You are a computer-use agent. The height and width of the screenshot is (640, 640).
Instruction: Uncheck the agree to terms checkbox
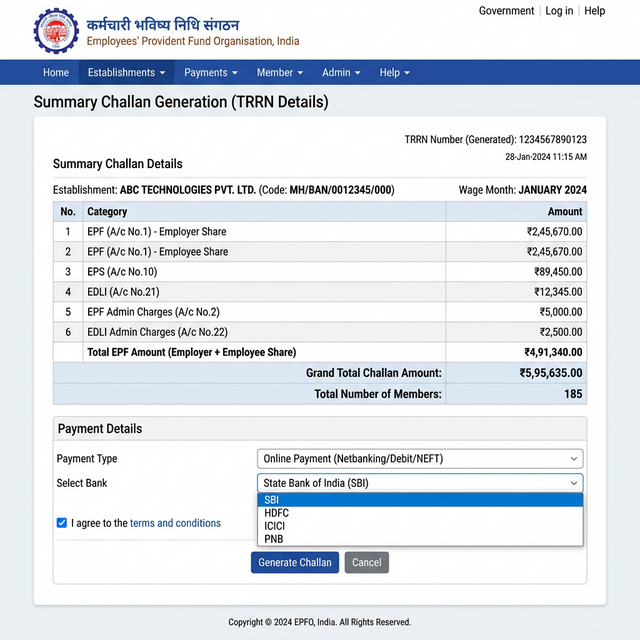click(x=62, y=523)
